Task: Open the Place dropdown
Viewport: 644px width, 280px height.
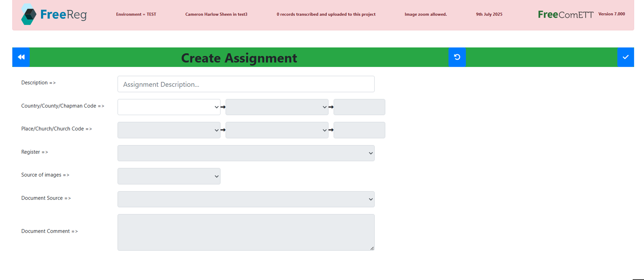Action: point(169,130)
